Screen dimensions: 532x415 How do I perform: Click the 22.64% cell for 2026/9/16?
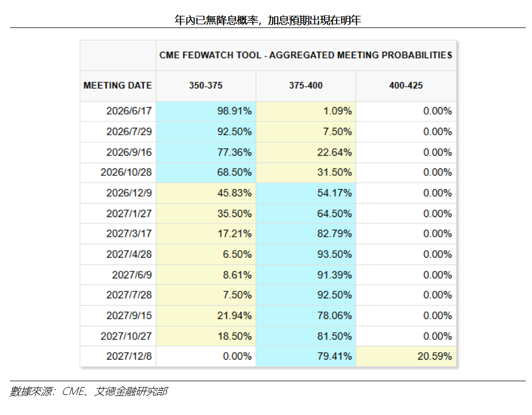pyautogui.click(x=306, y=152)
